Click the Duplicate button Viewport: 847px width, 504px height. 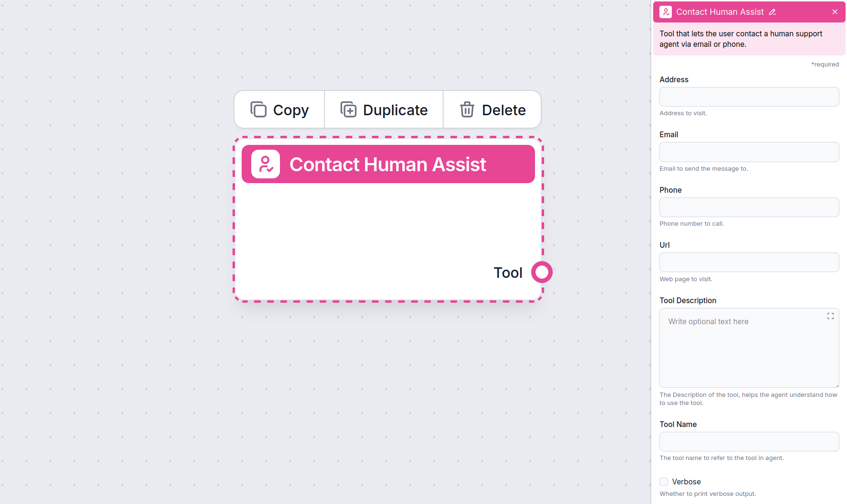383,110
